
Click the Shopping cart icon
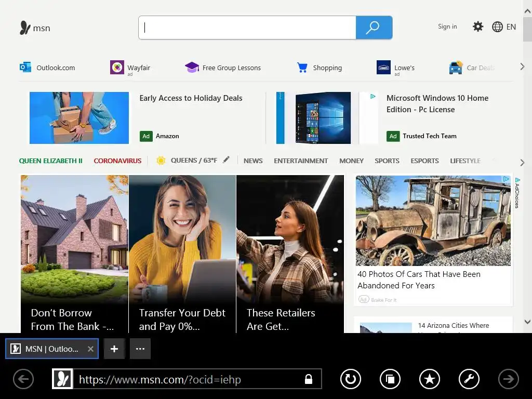coord(302,67)
